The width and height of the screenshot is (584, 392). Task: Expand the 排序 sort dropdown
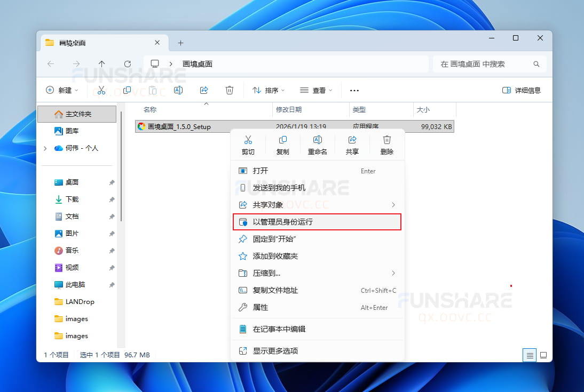268,90
